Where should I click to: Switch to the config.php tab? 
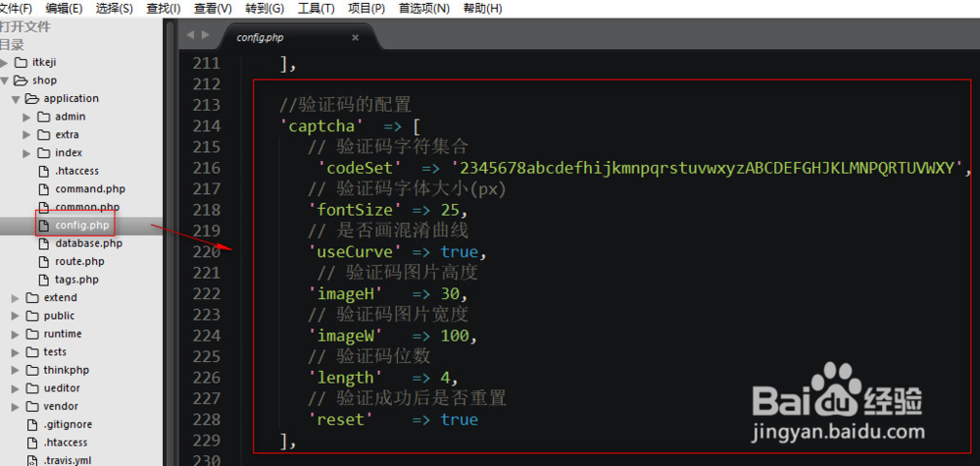pyautogui.click(x=260, y=37)
